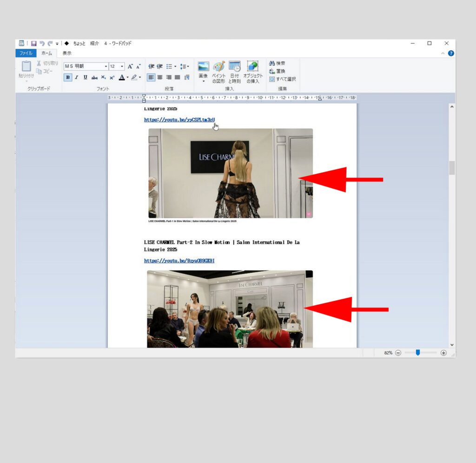Image resolution: width=476 pixels, height=463 pixels.
Task: Click the zoom out minus button
Action: (398, 353)
